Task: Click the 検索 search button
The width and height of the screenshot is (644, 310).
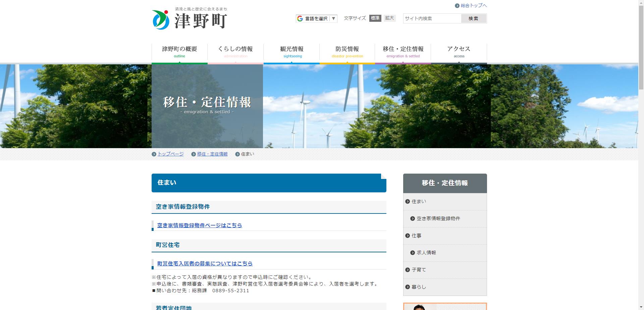Action: click(x=474, y=18)
